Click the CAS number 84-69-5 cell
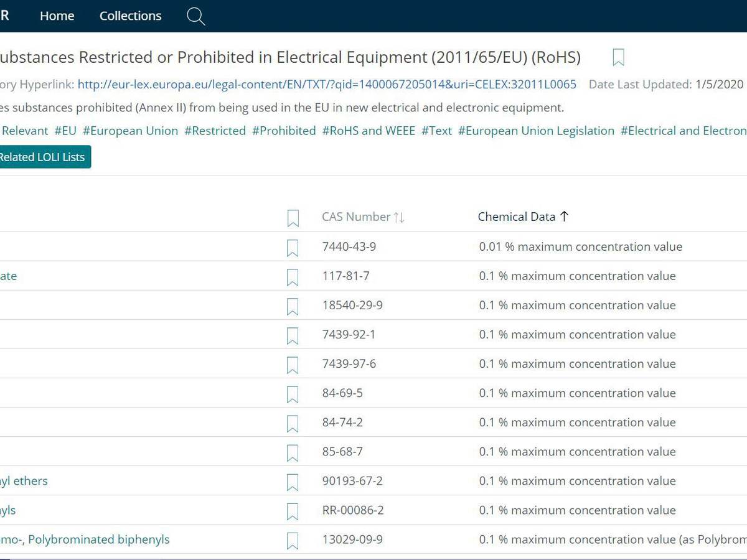The height and width of the screenshot is (560, 747). [342, 393]
